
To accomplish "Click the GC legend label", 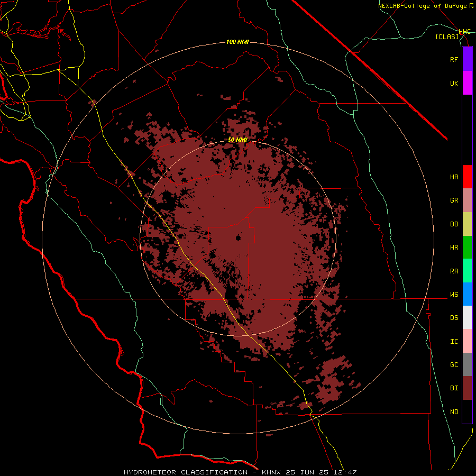I will point(454,364).
